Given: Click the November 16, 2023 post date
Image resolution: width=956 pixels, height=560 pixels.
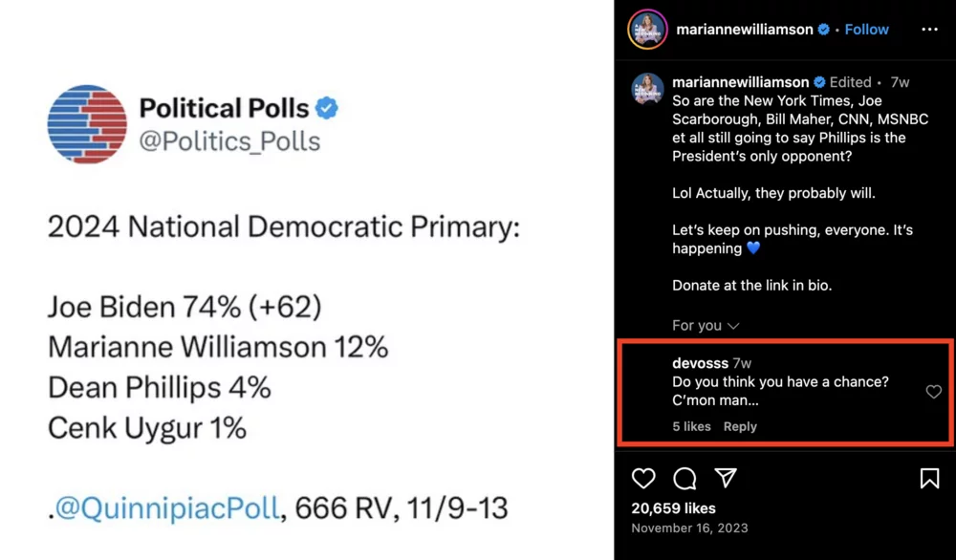Looking at the screenshot, I should point(689,528).
